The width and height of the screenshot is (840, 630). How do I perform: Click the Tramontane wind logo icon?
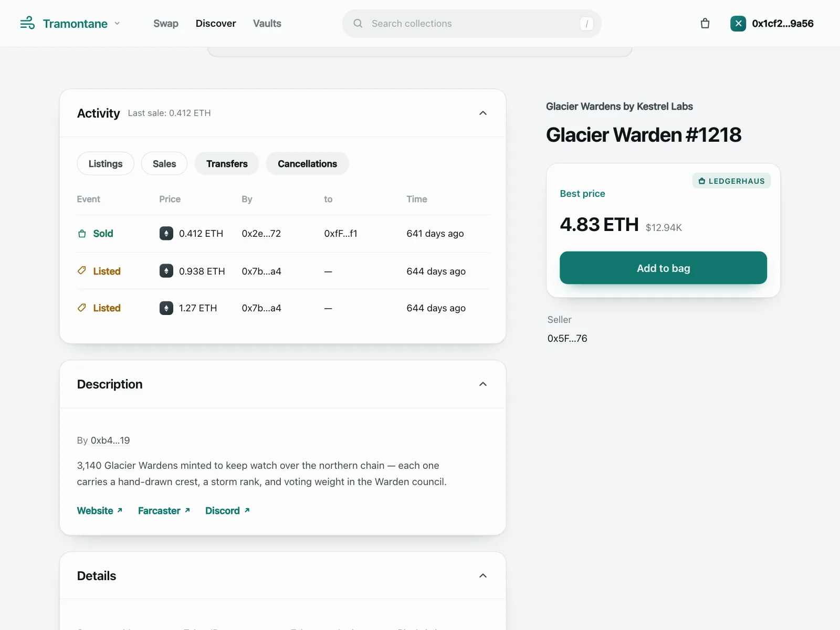point(27,23)
